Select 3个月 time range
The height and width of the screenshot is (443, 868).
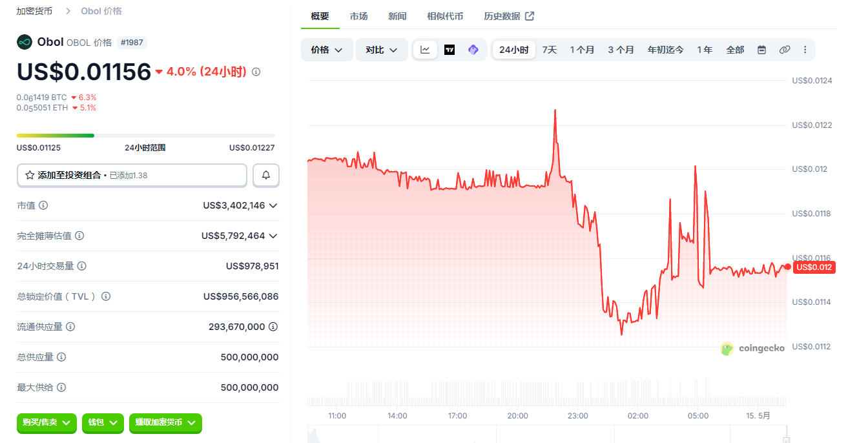coord(621,50)
